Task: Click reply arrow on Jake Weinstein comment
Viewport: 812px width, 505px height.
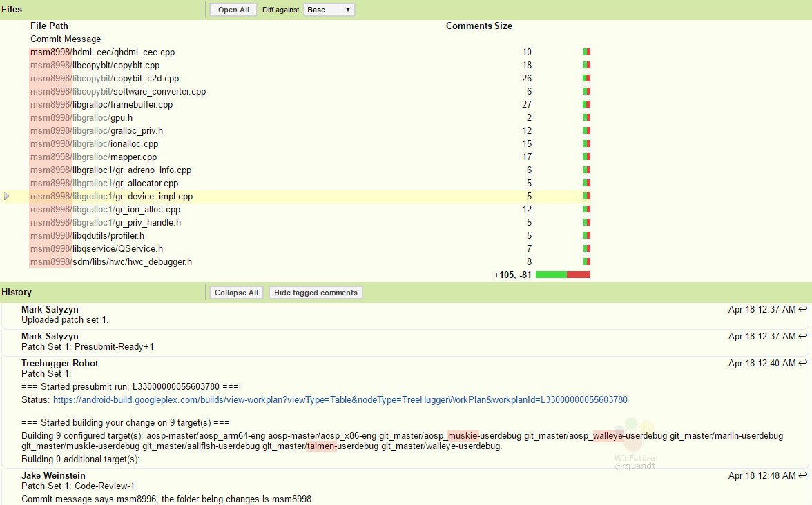Action: tap(802, 476)
